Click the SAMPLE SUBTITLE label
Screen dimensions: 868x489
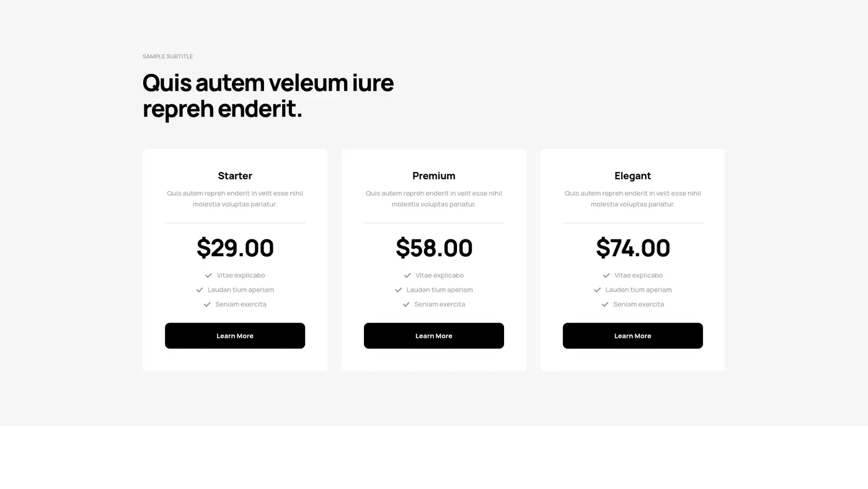pos(167,56)
